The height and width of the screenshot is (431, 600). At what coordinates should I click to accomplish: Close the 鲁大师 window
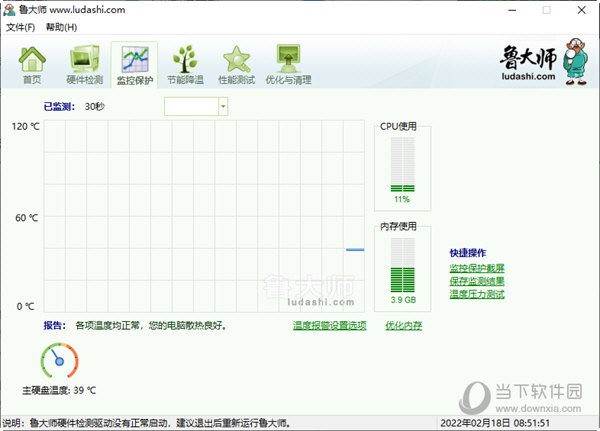(582, 10)
